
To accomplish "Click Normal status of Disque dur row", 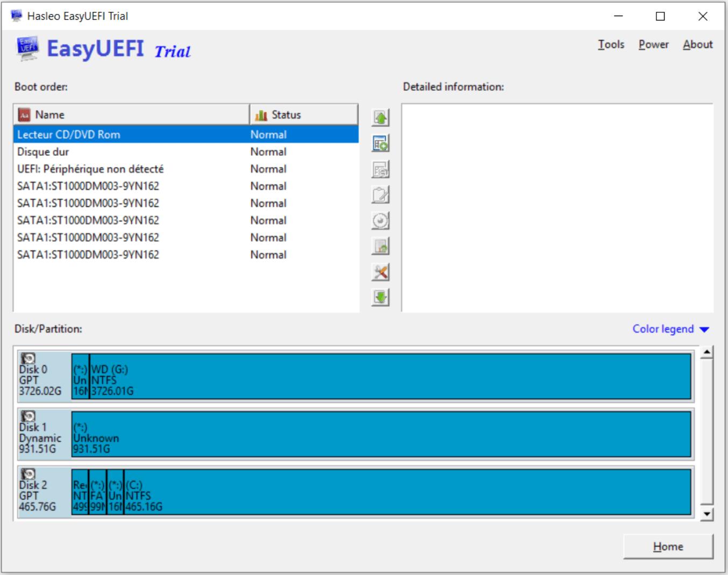I will click(x=268, y=152).
